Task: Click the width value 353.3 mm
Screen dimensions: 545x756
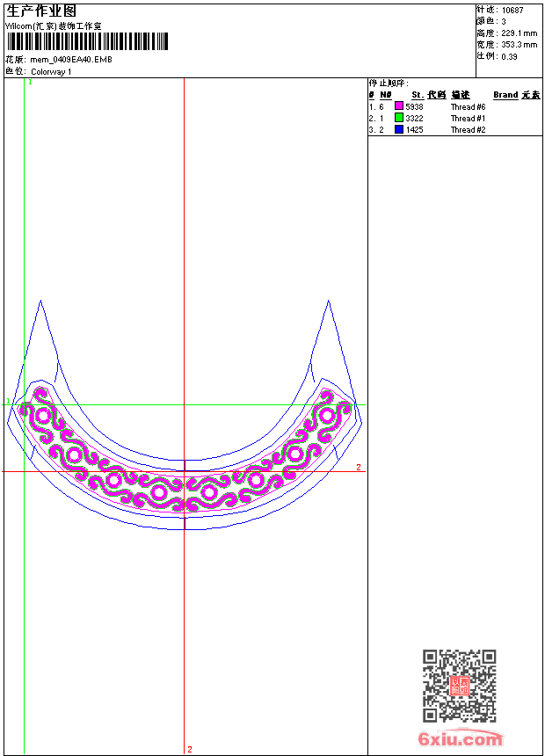Action: [519, 45]
